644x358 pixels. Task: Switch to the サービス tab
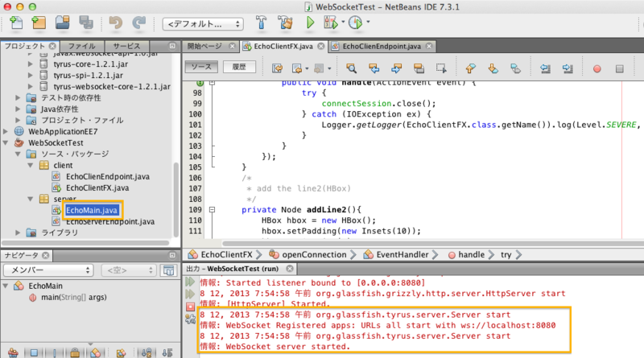click(x=126, y=46)
